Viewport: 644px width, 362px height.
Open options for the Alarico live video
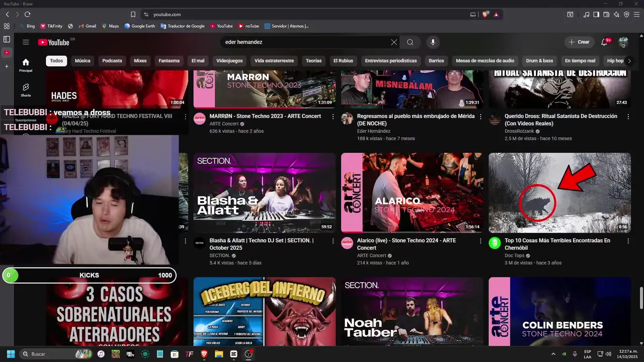pyautogui.click(x=480, y=241)
